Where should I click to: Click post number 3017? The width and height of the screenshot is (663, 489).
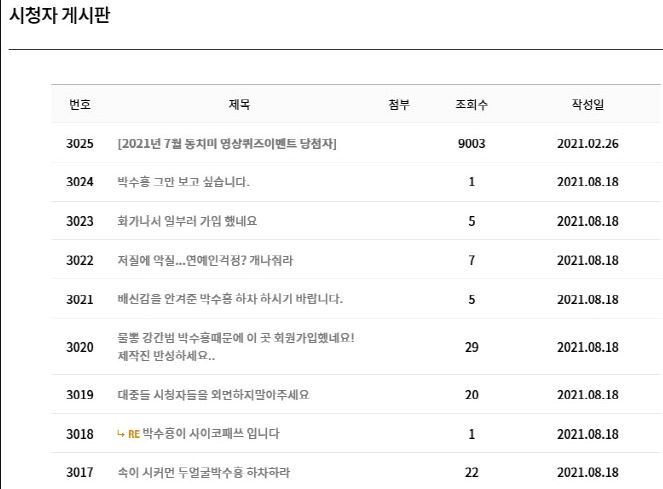coord(79,472)
